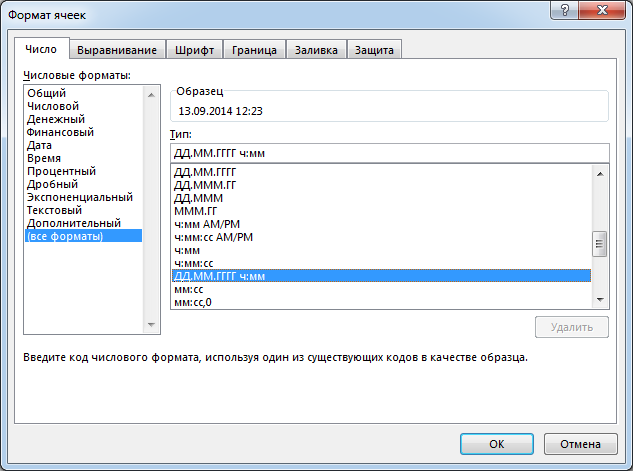
Task: Click the Отмена button
Action: point(581,444)
